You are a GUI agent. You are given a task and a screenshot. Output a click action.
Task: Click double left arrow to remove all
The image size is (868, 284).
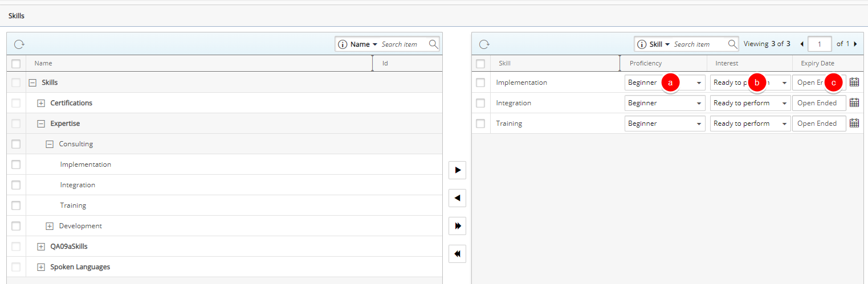pos(457,254)
